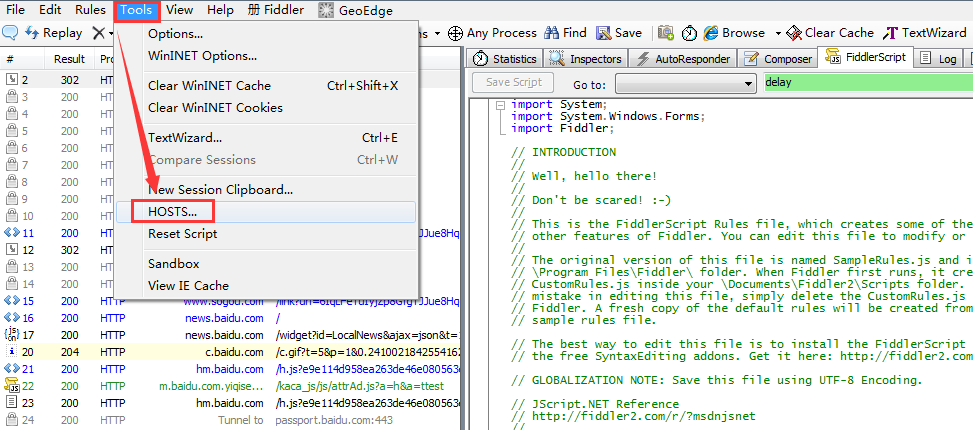973x430 pixels.
Task: Click the camera screenshot icon
Action: (666, 33)
